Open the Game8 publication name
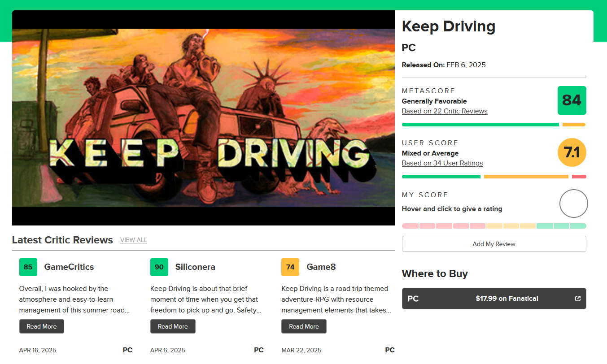Screen dimensions: 607x364 click(x=321, y=267)
